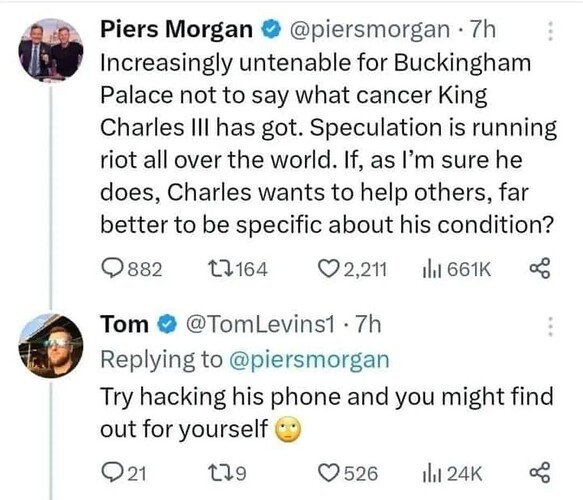Open the @TomLevins1 handle
583x500 pixels.
pos(260,324)
